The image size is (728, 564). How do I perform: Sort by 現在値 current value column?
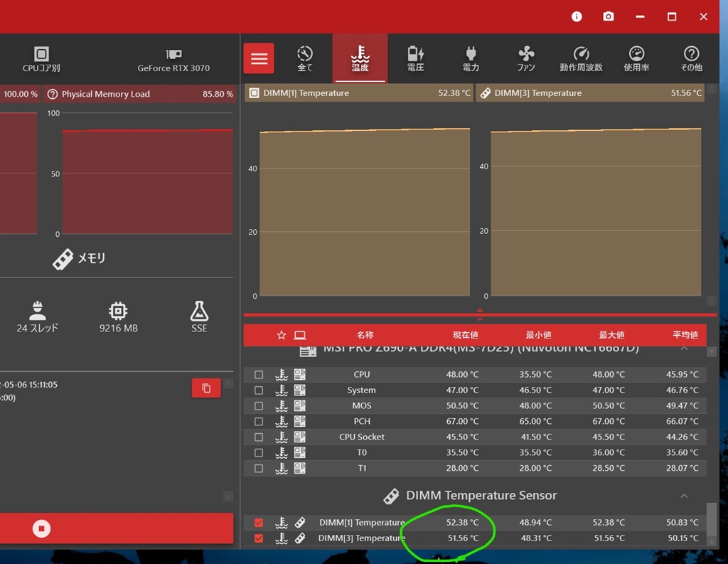pyautogui.click(x=465, y=335)
